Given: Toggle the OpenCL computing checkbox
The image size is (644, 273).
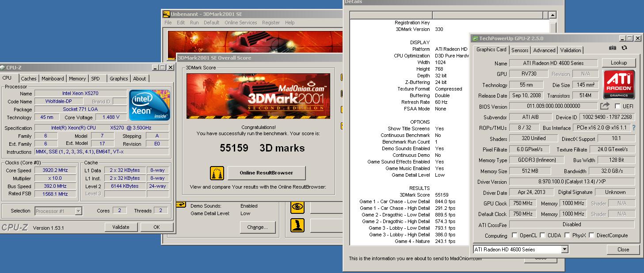Looking at the screenshot, I should [514, 235].
